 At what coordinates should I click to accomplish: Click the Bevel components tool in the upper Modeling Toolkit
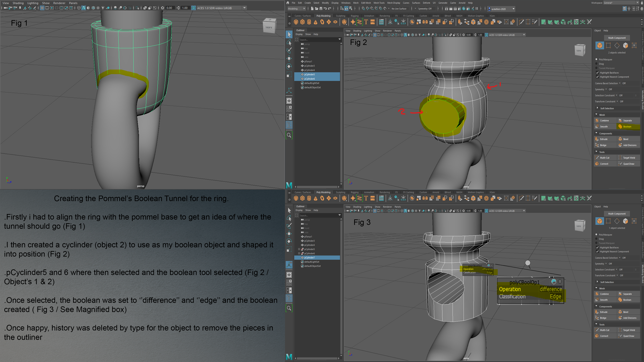pos(626,139)
